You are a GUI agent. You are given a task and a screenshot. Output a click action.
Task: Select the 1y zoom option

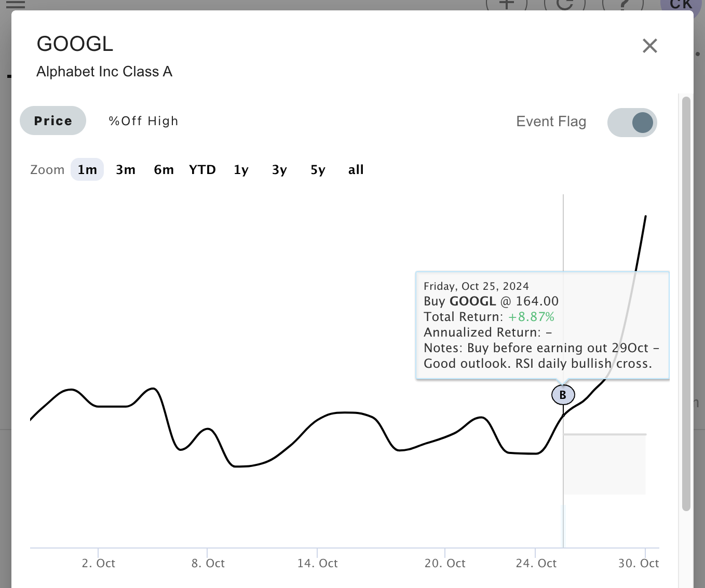pos(241,170)
